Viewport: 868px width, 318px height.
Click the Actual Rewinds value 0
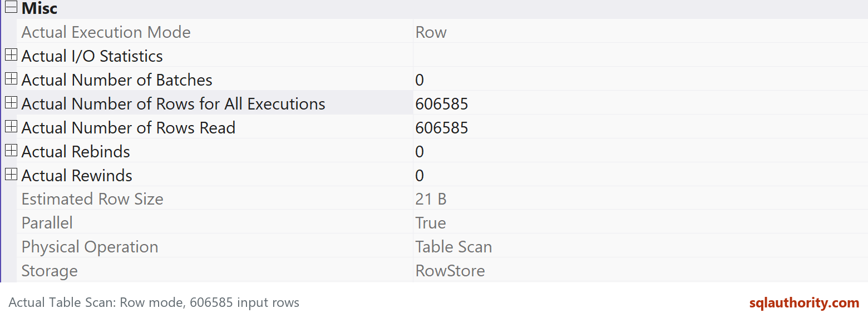(420, 176)
